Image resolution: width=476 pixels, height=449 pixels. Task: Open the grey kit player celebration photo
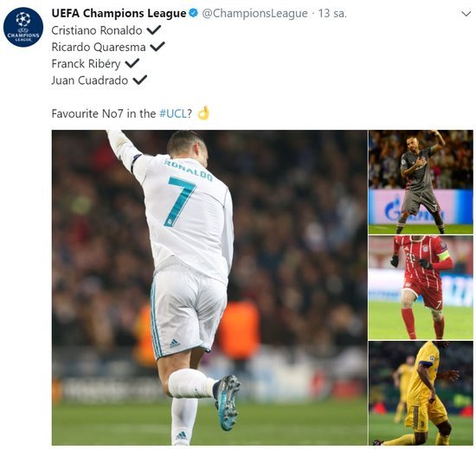(x=421, y=182)
